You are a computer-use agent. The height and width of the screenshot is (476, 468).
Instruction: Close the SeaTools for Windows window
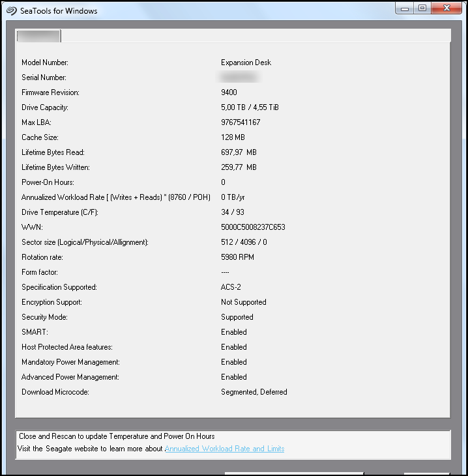(x=446, y=8)
